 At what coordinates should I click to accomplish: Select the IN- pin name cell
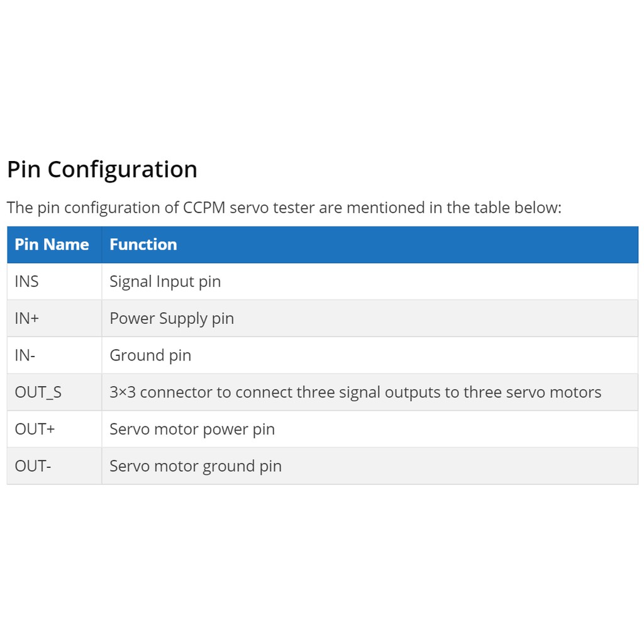54,355
